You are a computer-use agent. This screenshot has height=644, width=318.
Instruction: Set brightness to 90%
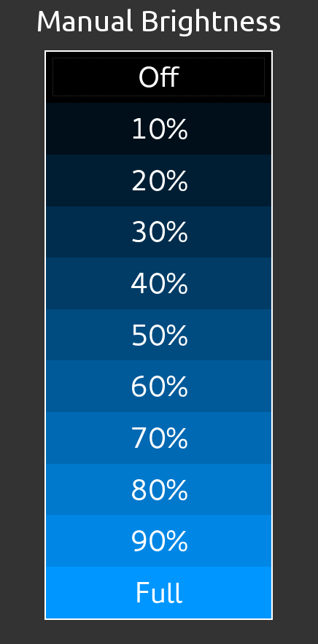coord(158,541)
